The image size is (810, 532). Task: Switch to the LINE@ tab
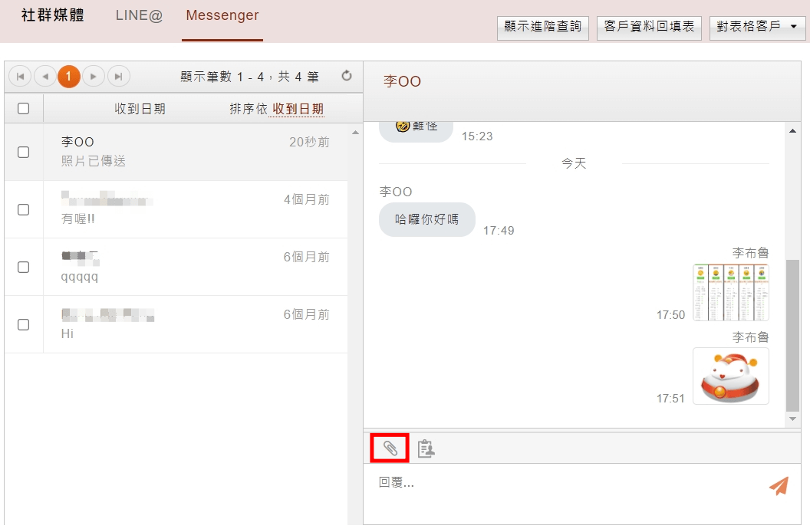tap(139, 16)
